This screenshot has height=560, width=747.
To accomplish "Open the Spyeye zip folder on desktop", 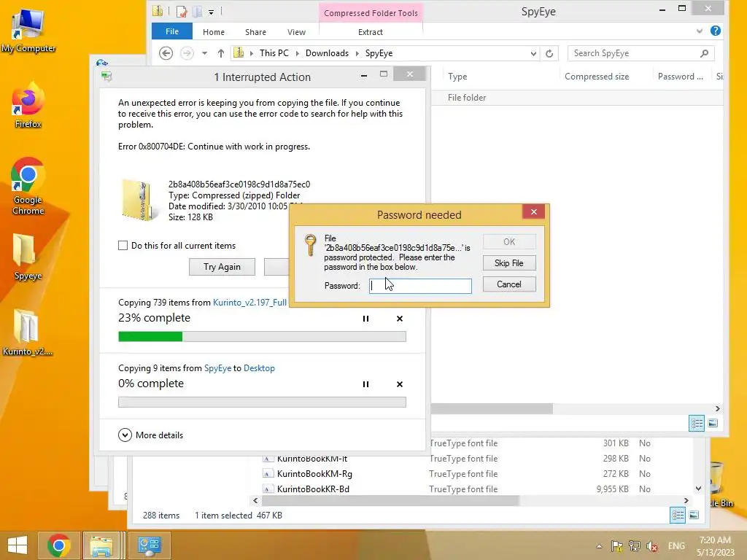I will [x=28, y=257].
